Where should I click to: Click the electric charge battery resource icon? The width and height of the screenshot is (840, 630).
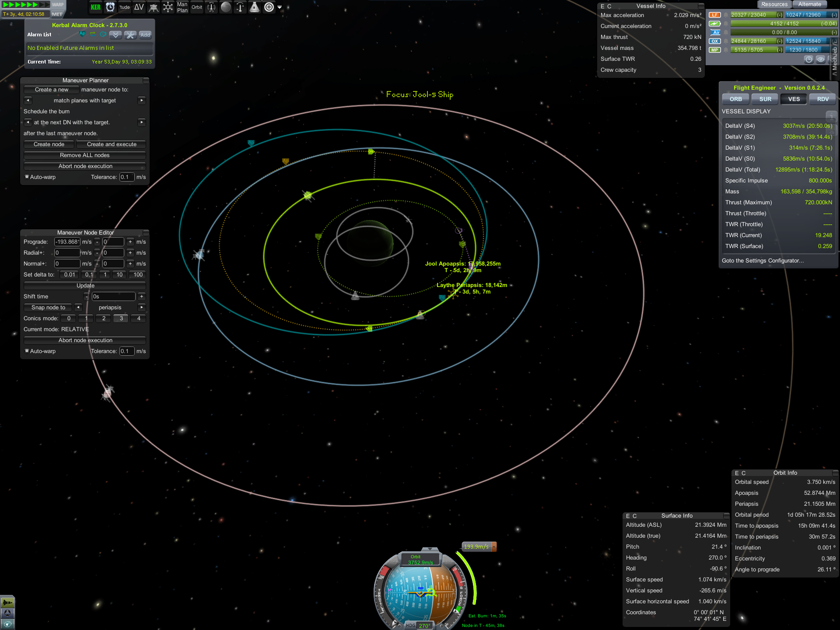pyautogui.click(x=715, y=24)
